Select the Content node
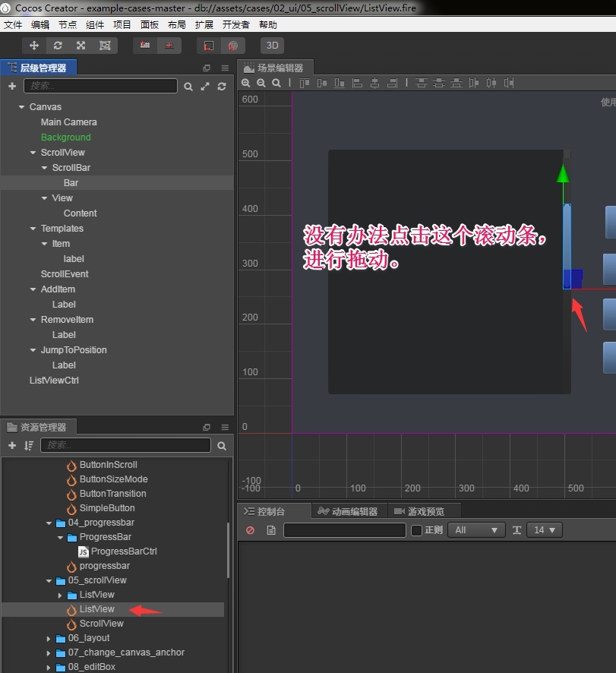The width and height of the screenshot is (616, 673). point(80,213)
